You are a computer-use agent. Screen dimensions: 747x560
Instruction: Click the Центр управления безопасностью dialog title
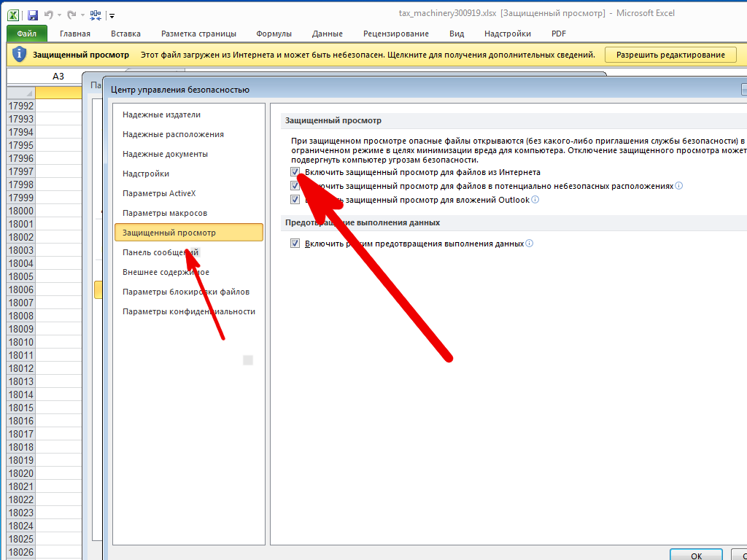(180, 90)
